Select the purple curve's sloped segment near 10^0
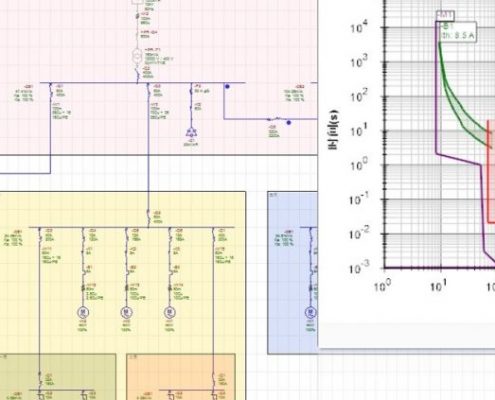The width and height of the screenshot is (495, 400). point(458,159)
